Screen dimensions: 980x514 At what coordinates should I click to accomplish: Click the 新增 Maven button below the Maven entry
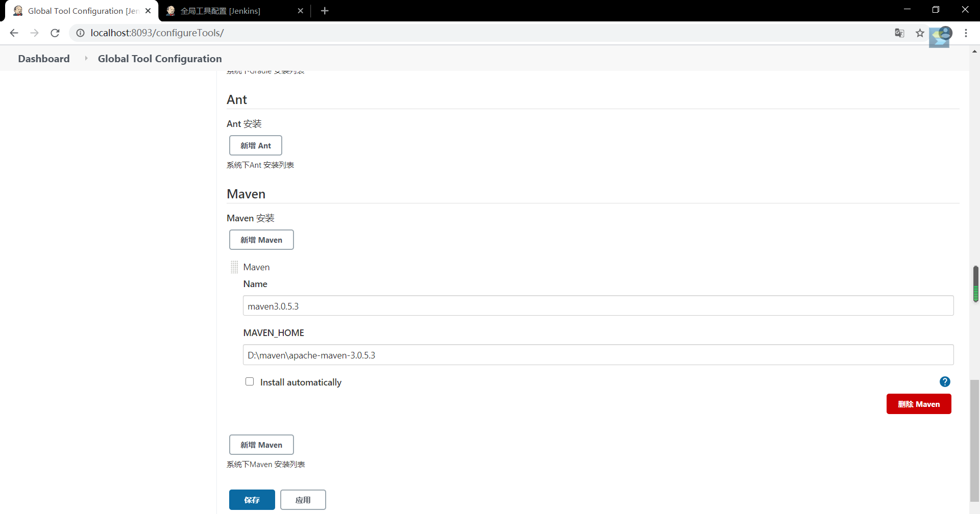point(261,445)
